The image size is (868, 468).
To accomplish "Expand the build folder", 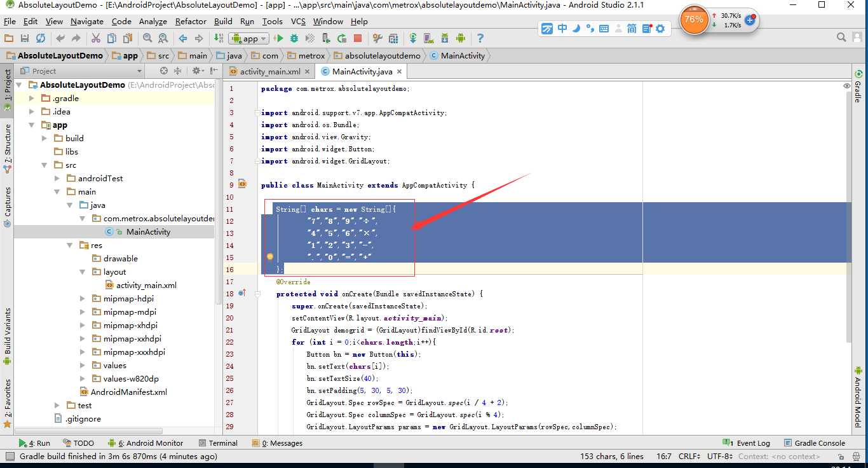I will 44,139.
